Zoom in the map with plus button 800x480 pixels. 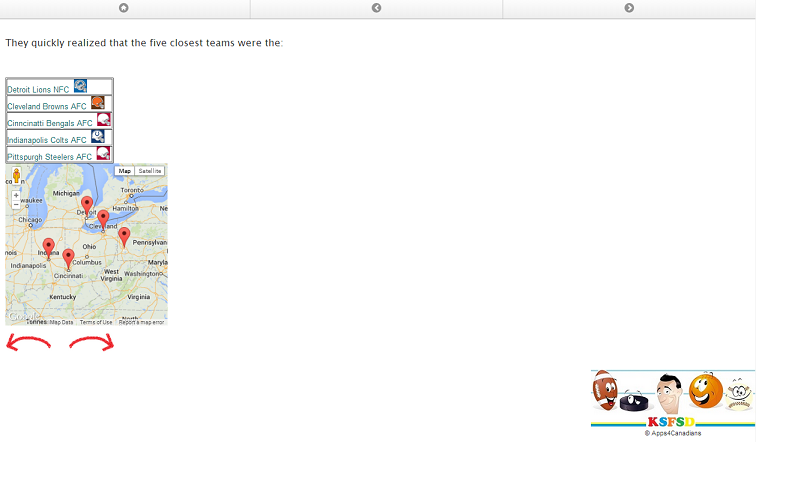coord(16,195)
